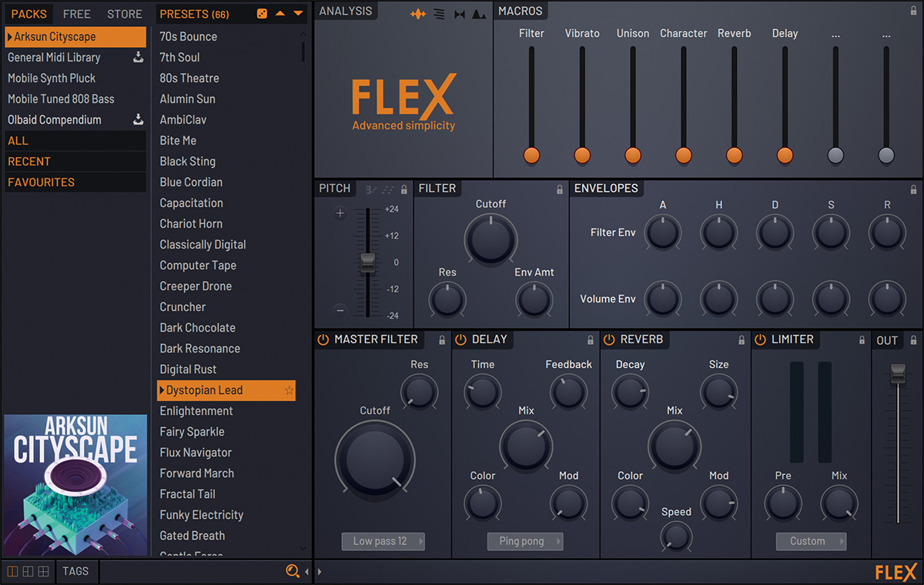Click the Pitch slider handle
Image resolution: width=924 pixels, height=585 pixels.
click(367, 263)
